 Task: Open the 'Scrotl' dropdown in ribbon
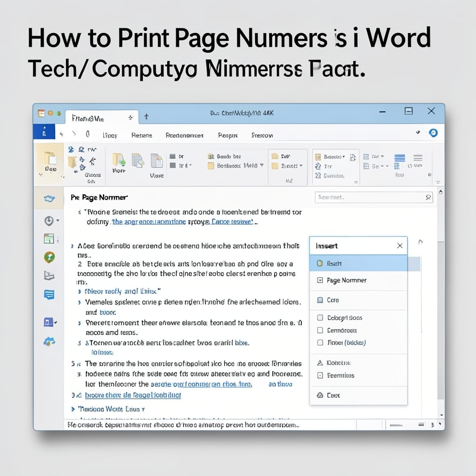pos(287,166)
